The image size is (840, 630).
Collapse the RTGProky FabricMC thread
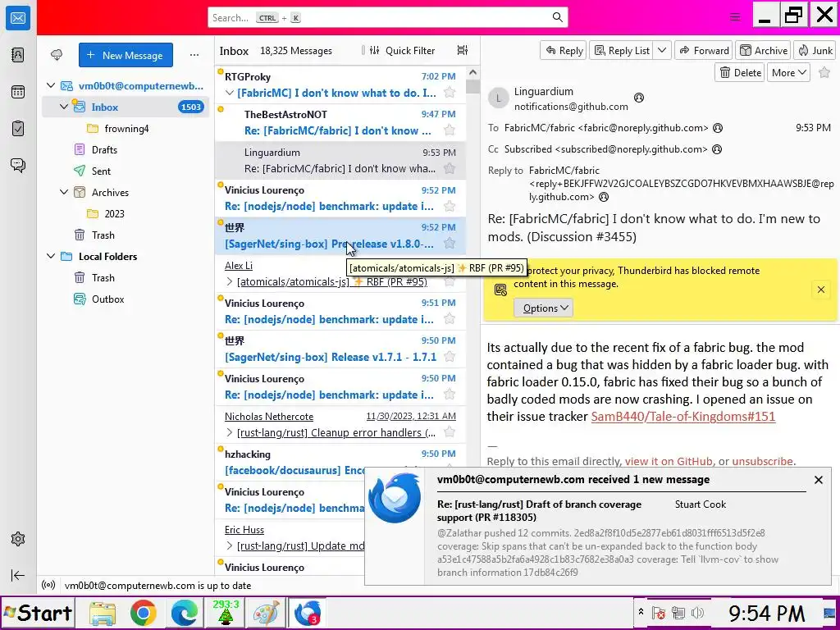coord(230,93)
